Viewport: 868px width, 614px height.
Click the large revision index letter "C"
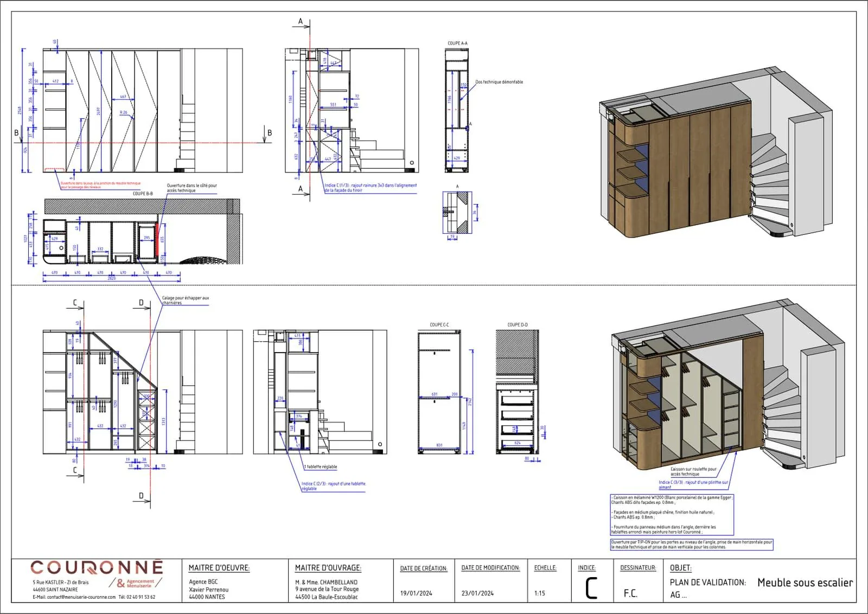(x=591, y=588)
